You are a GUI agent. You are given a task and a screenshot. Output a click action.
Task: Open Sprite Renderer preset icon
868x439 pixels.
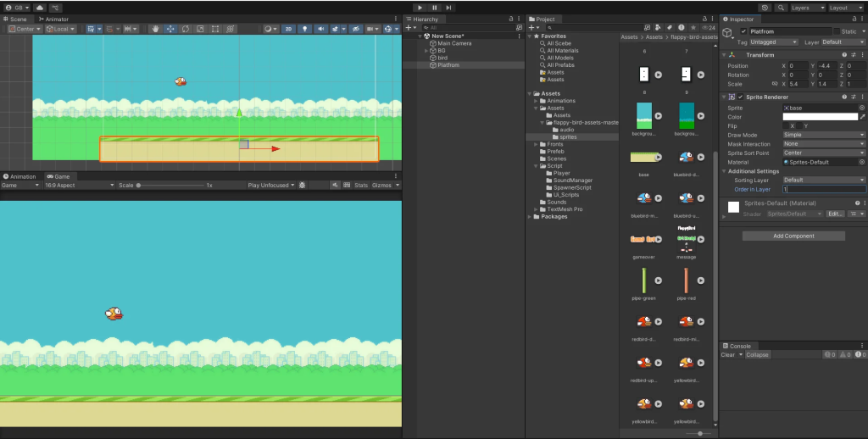click(x=853, y=97)
